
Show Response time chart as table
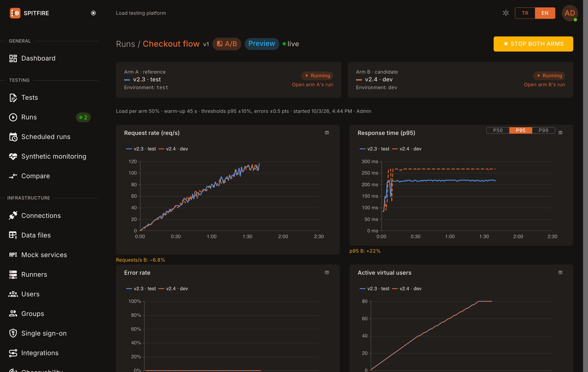560,133
